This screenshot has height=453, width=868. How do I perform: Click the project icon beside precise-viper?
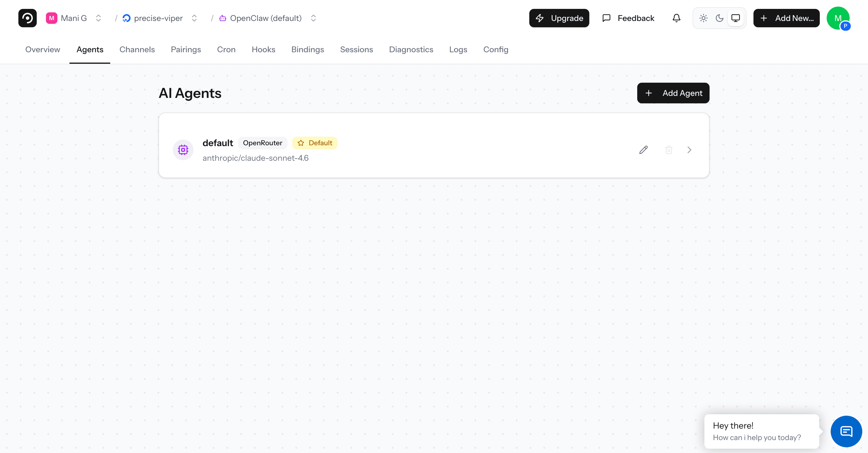coord(127,18)
